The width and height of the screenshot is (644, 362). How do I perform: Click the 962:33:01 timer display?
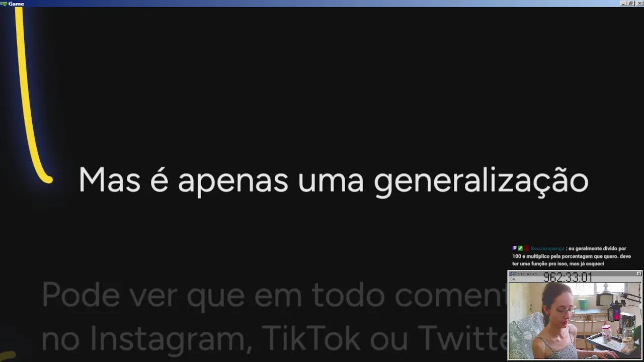568,277
